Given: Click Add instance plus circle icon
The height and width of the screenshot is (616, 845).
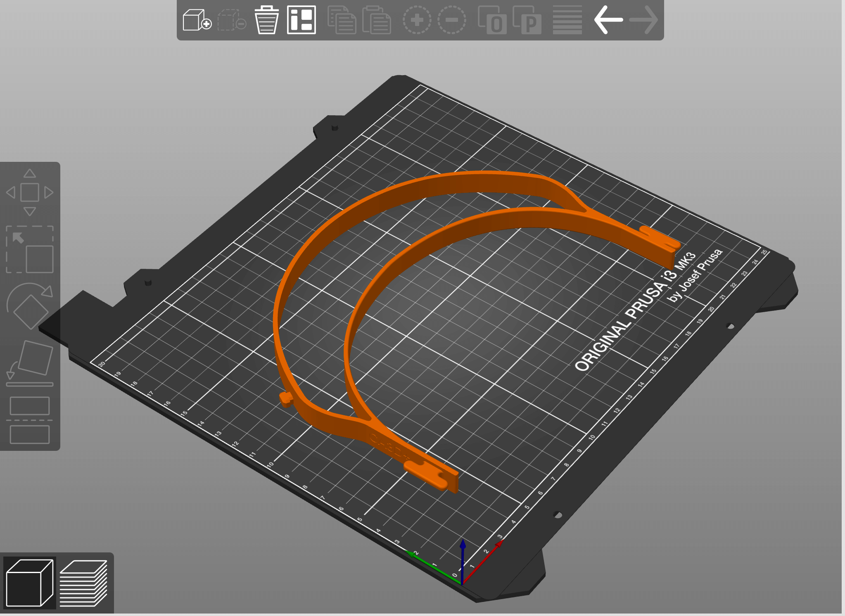Looking at the screenshot, I should (417, 20).
